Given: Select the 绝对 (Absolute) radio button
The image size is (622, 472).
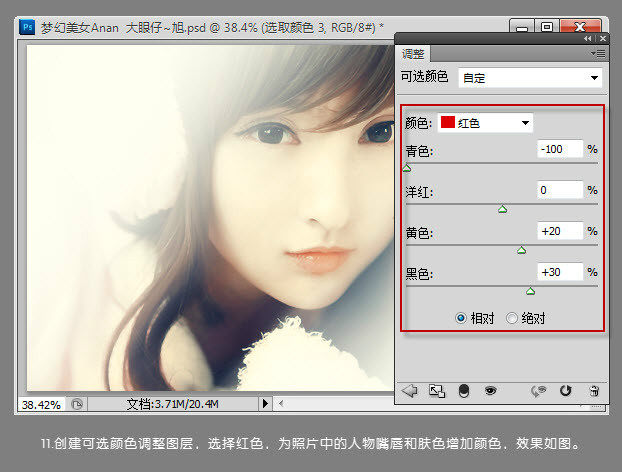Looking at the screenshot, I should pos(513,318).
